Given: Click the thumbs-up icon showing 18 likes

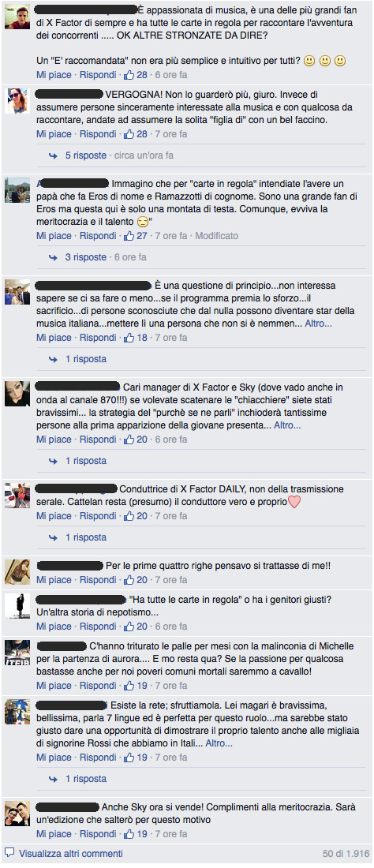Looking at the screenshot, I should point(129,338).
